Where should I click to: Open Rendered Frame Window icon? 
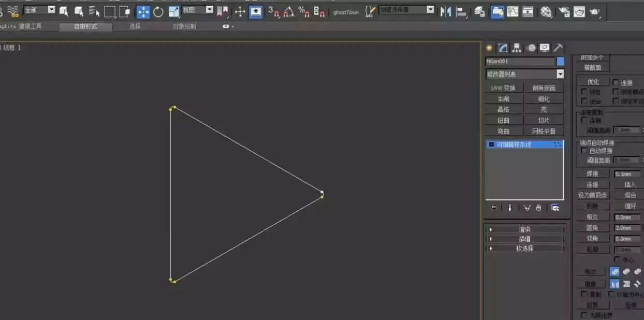[579, 11]
